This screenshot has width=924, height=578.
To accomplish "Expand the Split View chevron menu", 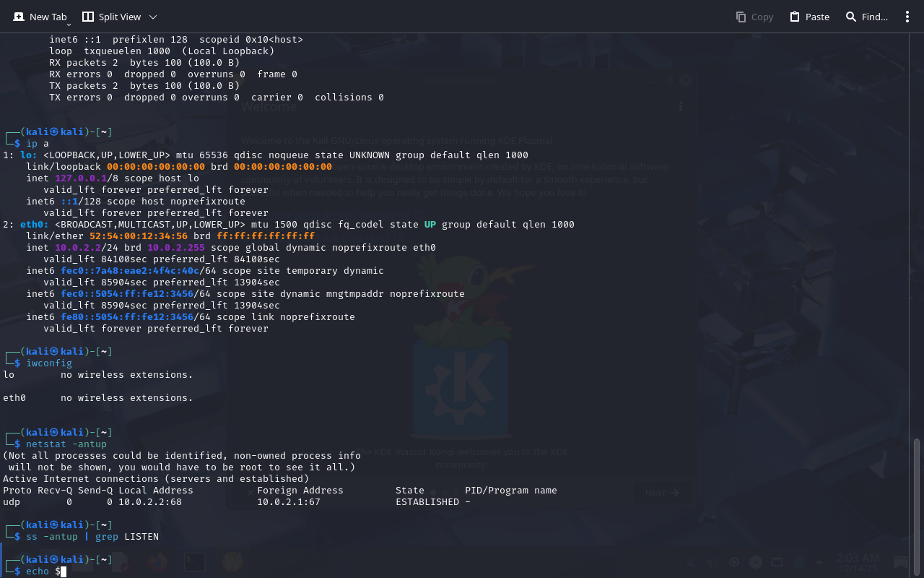I will tap(152, 17).
